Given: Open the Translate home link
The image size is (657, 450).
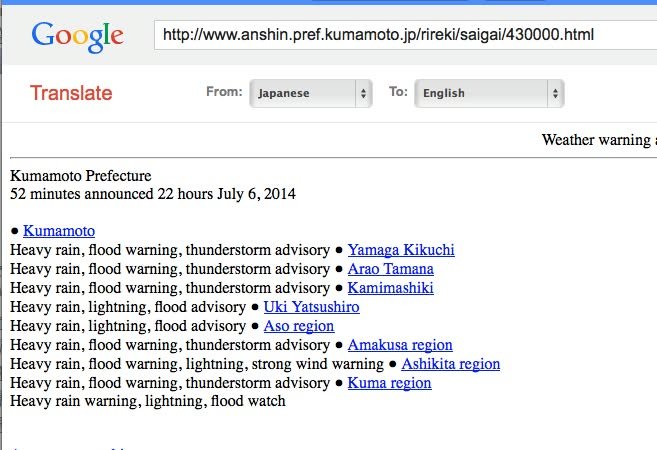Looking at the screenshot, I should 71,94.
